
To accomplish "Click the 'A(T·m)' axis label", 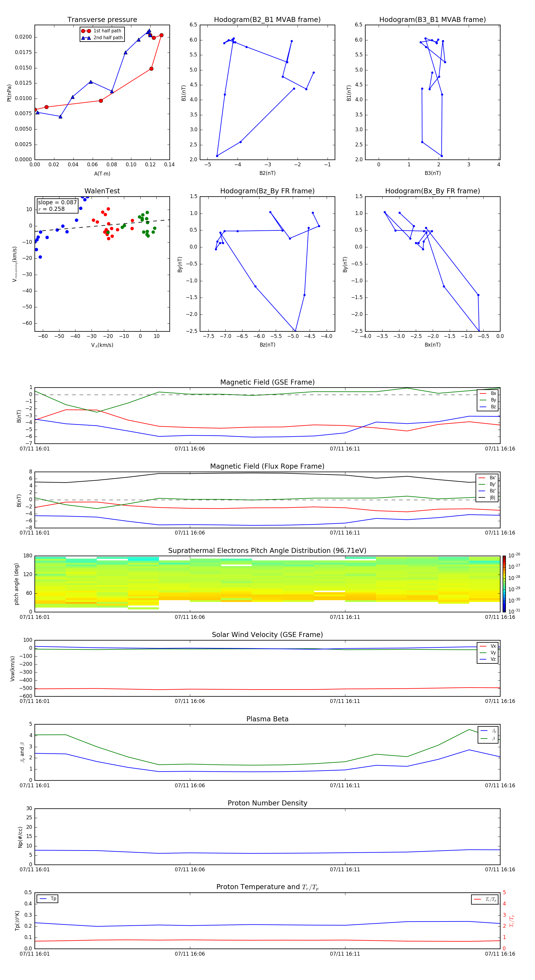I will [102, 174].
